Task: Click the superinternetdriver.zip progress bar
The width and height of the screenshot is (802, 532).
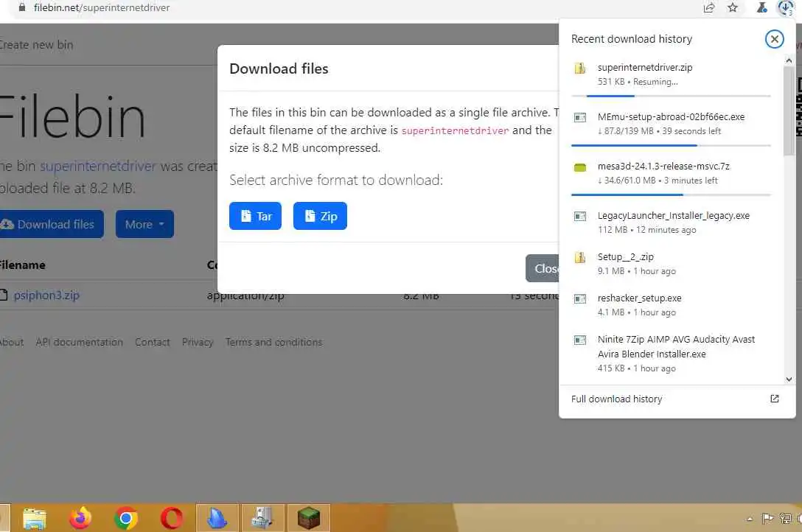Action: pos(671,96)
